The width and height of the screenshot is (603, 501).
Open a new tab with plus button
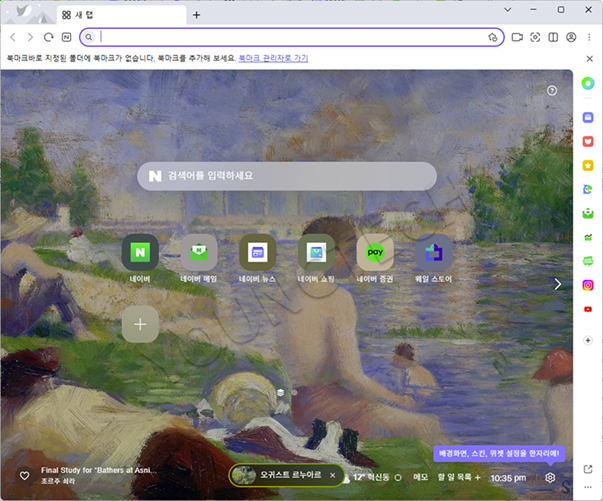click(x=197, y=15)
